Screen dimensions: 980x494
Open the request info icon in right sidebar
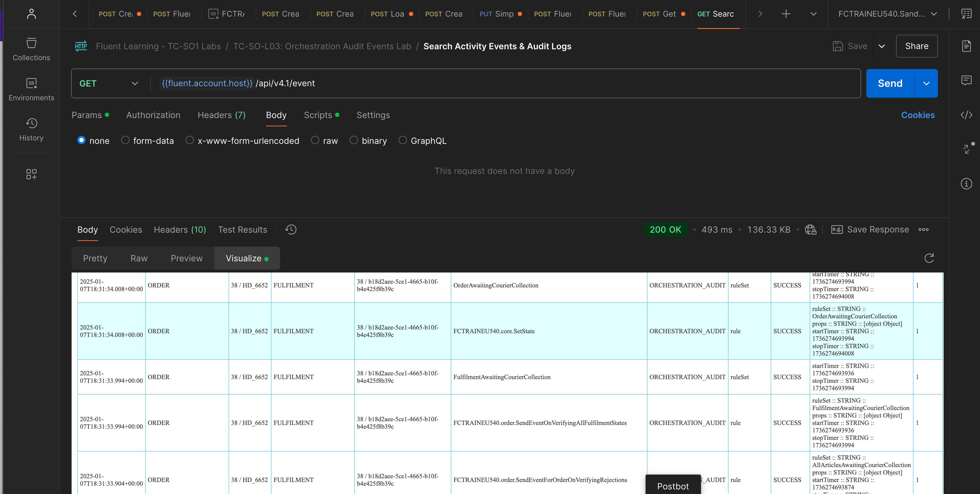click(966, 184)
